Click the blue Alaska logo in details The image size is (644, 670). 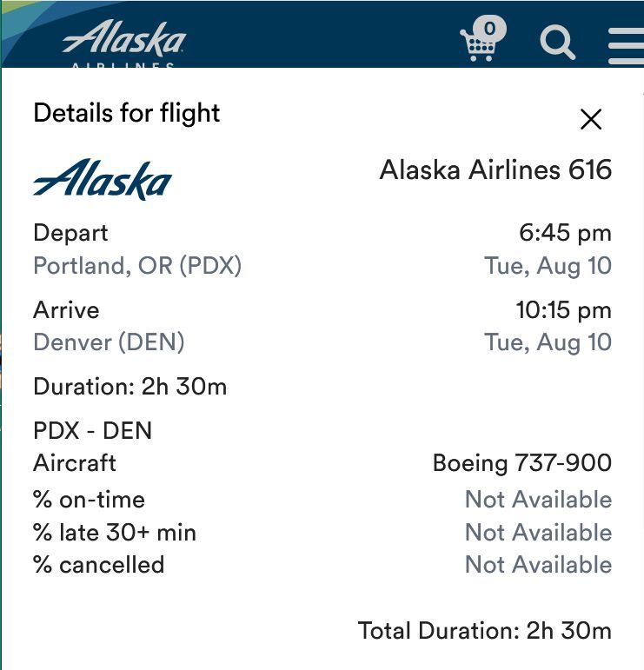coord(103,179)
